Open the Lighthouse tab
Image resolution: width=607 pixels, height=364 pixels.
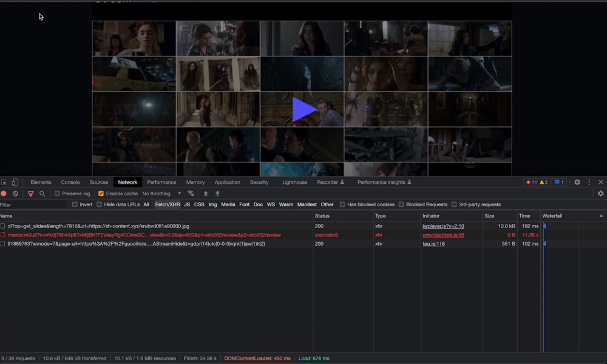[294, 182]
